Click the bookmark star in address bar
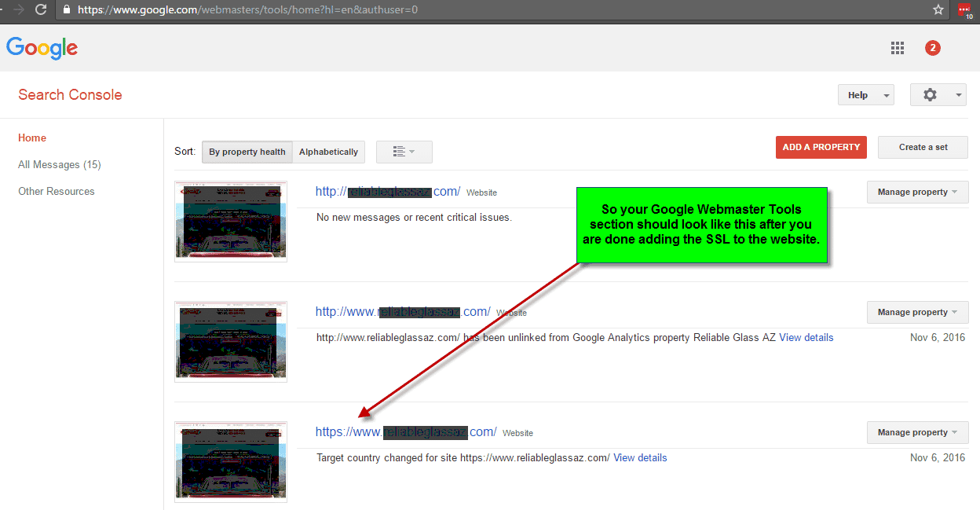Image resolution: width=980 pixels, height=510 pixels. (938, 10)
